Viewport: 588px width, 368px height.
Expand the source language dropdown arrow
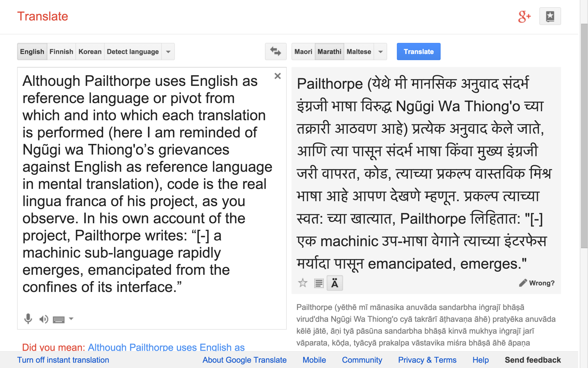(168, 52)
